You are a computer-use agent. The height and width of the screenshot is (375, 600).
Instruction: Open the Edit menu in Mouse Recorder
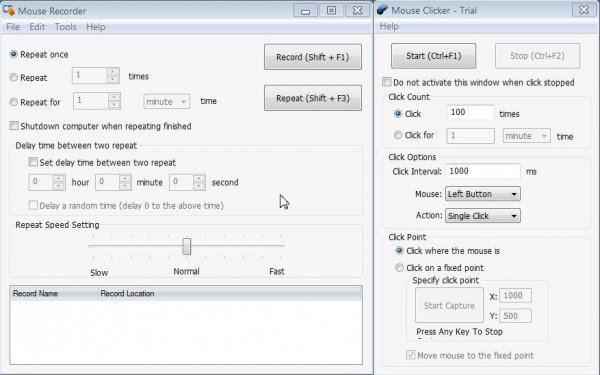point(37,27)
